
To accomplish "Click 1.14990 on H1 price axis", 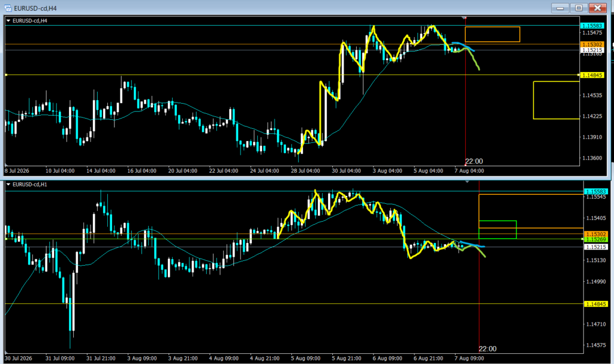I will point(595,281).
